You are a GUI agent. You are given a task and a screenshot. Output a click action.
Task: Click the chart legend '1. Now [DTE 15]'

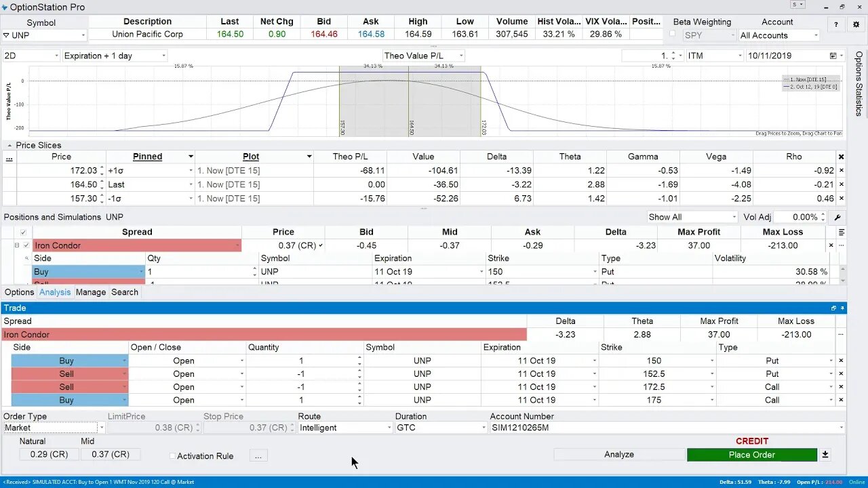click(x=810, y=80)
